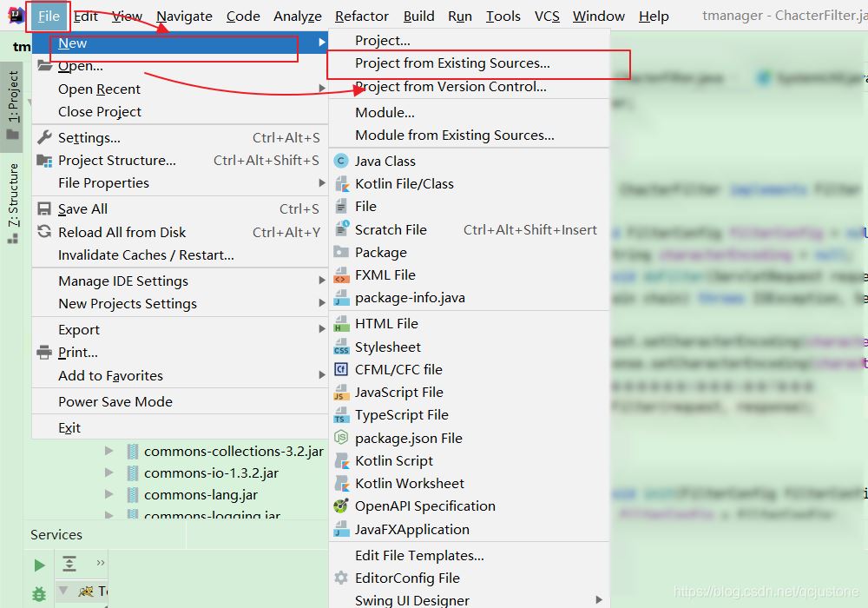Open the Open Recent submenu arrow
868x608 pixels.
tap(322, 89)
